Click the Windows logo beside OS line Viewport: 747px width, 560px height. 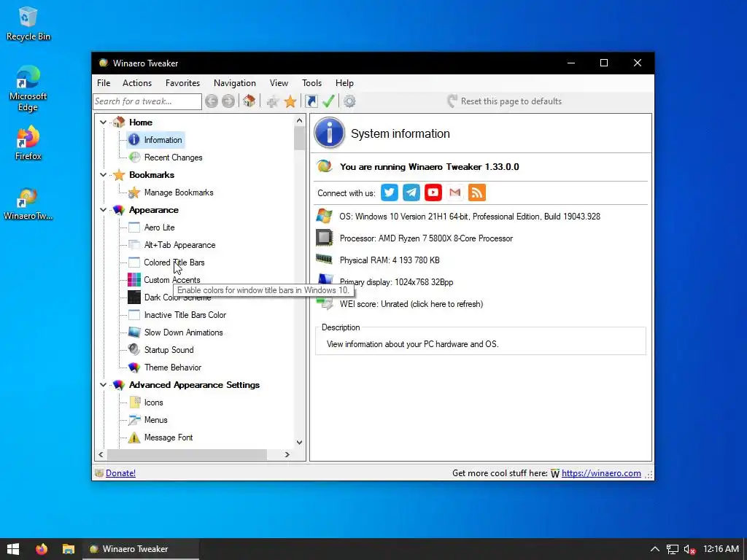pyautogui.click(x=325, y=216)
